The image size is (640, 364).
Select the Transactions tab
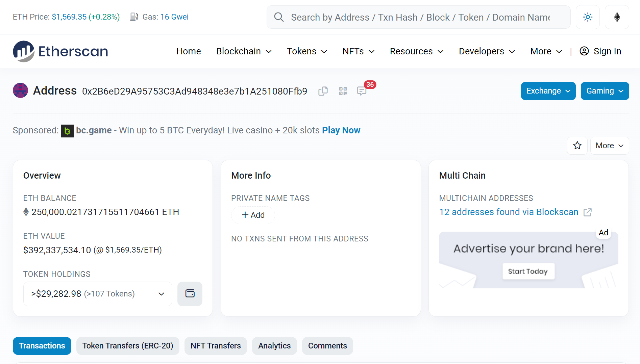tap(42, 346)
